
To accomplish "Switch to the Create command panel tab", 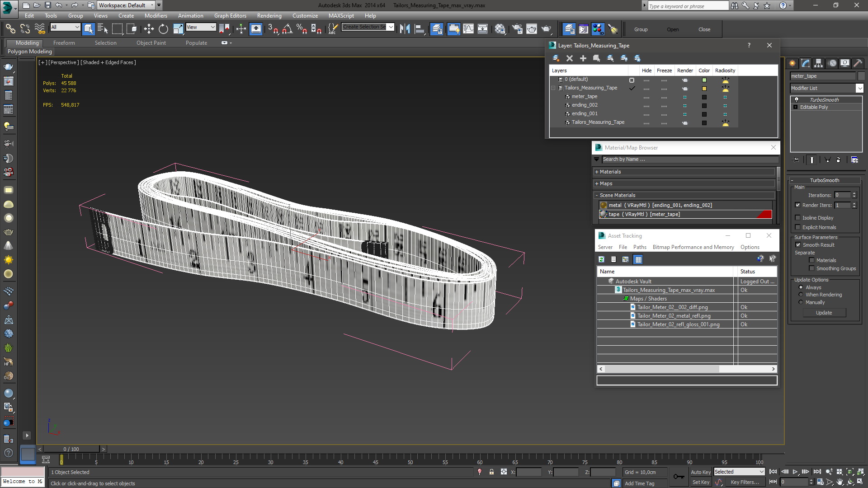I will pyautogui.click(x=792, y=63).
